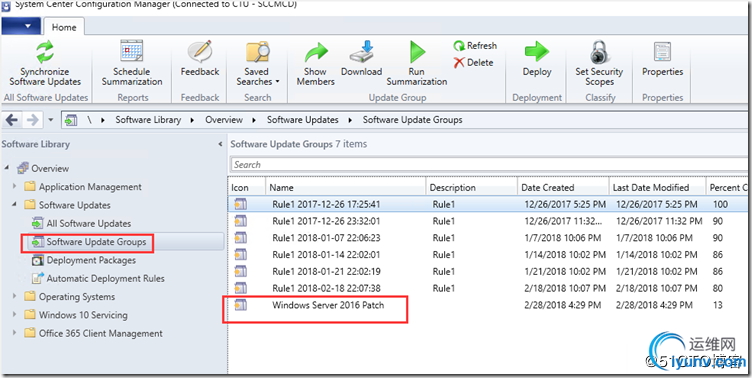
Task: Click the navigation Forward arrow
Action: coord(33,119)
